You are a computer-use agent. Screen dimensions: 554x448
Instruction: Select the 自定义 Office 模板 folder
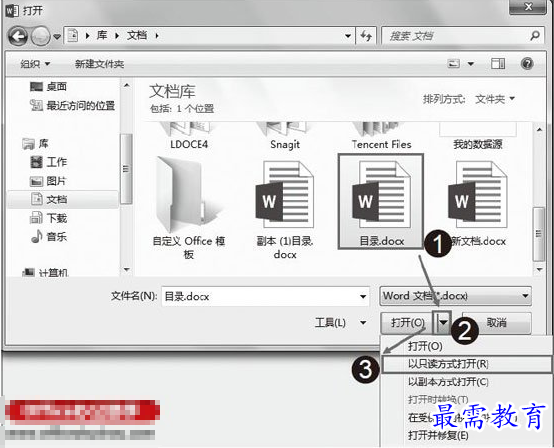pyautogui.click(x=189, y=208)
